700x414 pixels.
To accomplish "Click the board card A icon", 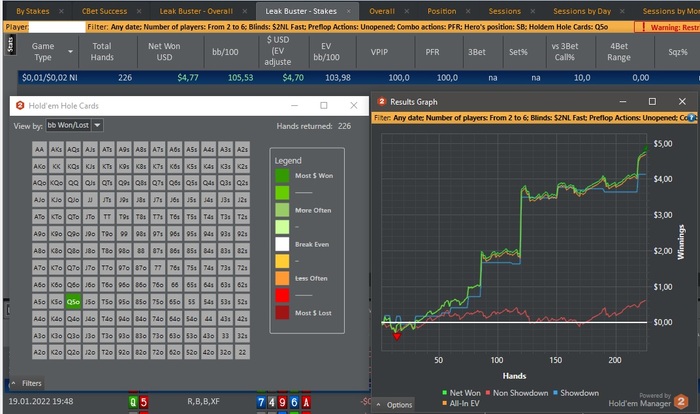I will click(306, 402).
